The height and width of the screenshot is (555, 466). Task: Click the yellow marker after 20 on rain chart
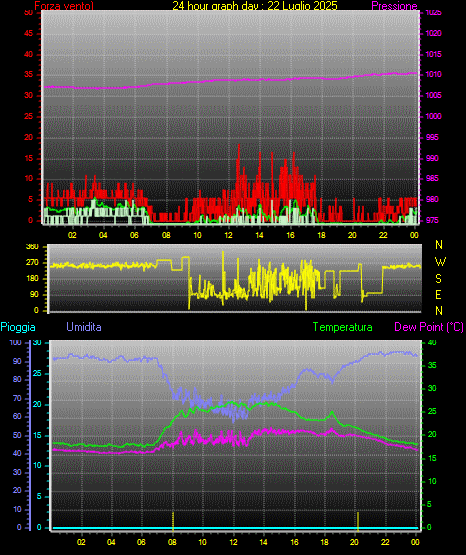point(358,521)
